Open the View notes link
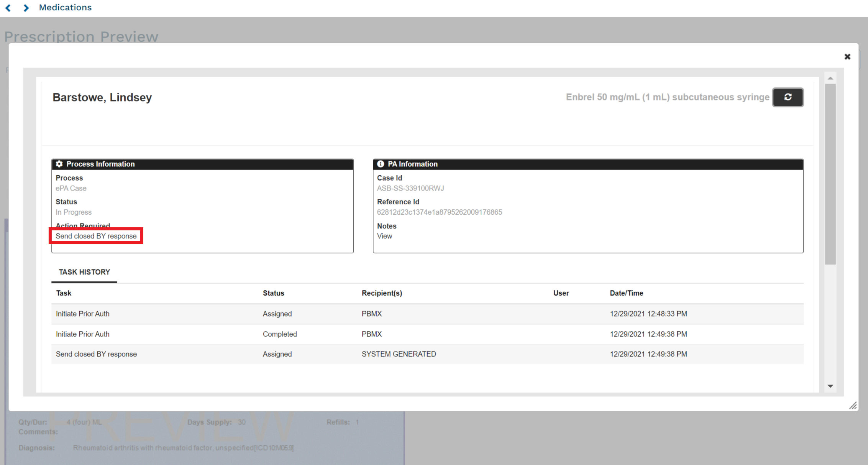Viewport: 868px width, 465px height. click(x=384, y=236)
